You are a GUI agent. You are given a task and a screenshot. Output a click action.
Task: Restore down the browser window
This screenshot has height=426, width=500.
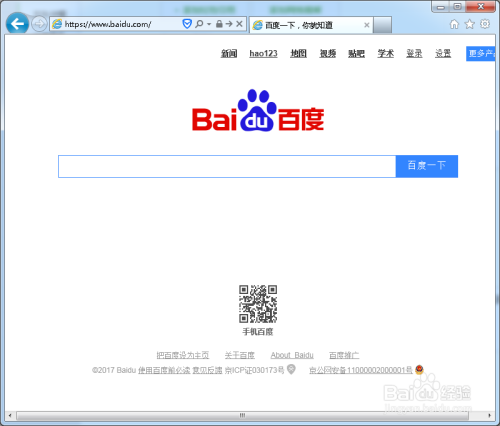[458, 6]
